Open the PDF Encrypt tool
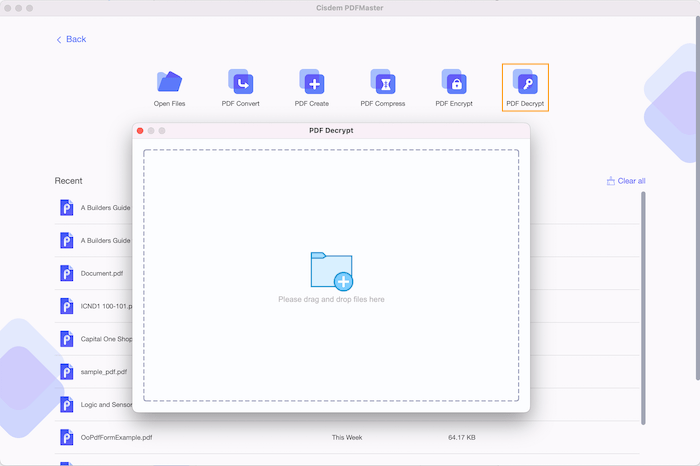This screenshot has height=466, width=700. click(454, 88)
